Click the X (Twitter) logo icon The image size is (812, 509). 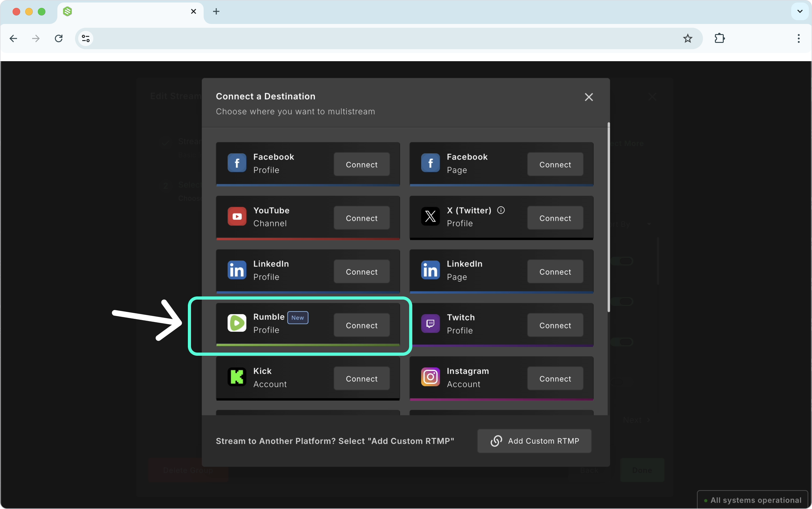430,216
